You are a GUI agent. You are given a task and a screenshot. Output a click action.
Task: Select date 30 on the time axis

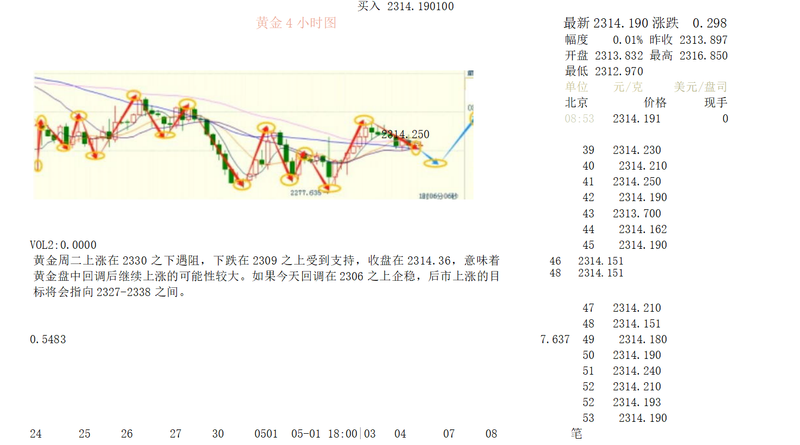coord(218,434)
